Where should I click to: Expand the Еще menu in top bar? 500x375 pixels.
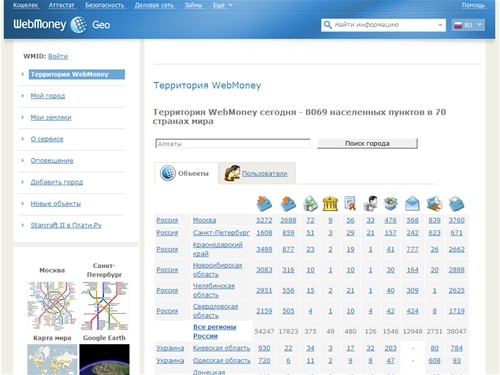pyautogui.click(x=223, y=5)
